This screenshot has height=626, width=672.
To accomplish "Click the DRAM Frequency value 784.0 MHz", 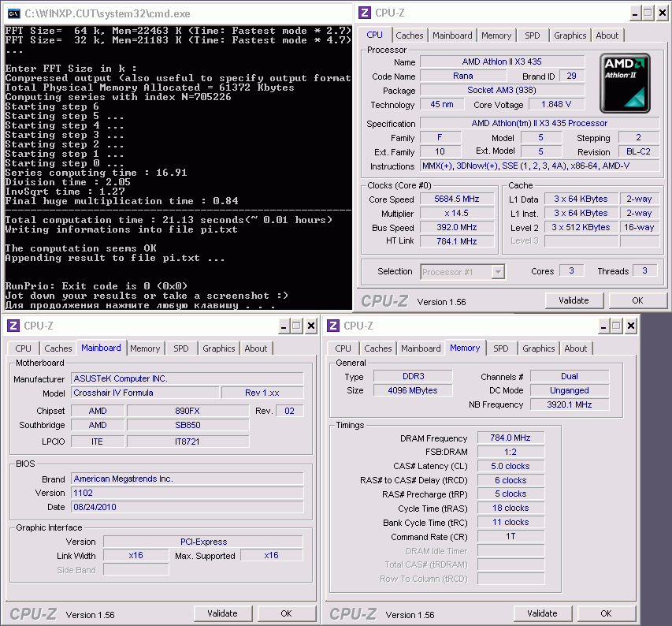I will coord(510,438).
